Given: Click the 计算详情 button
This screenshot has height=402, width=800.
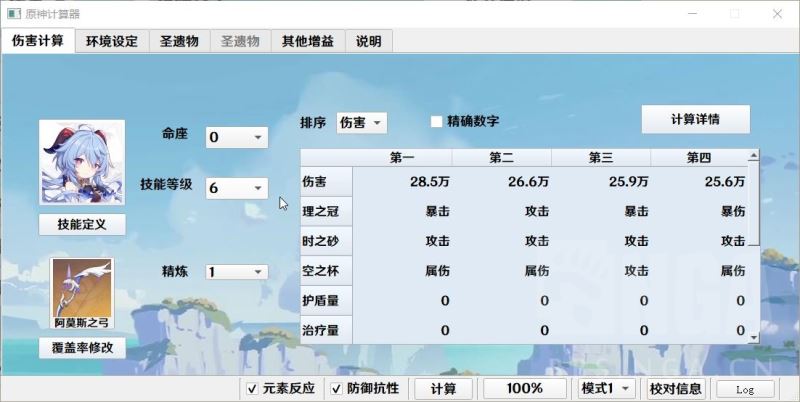Looking at the screenshot, I should coord(695,119).
